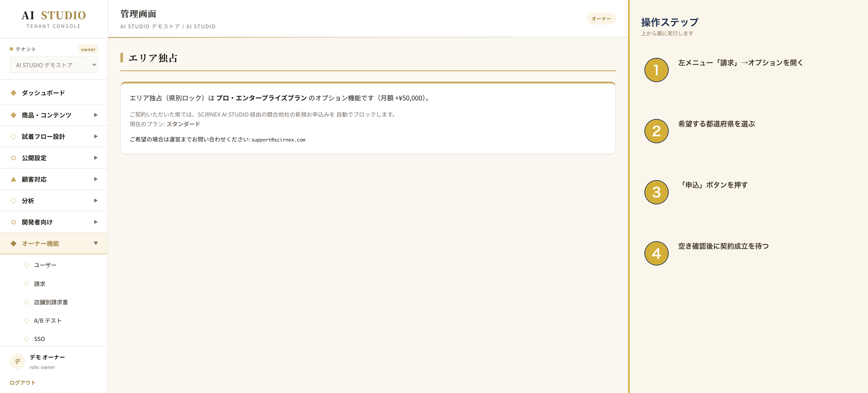
Task: Click the ダッシュボード diamond icon
Action: coord(14,93)
